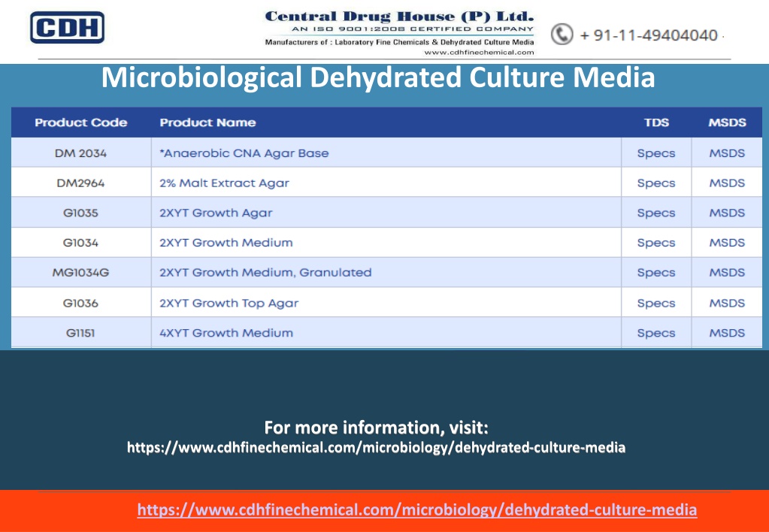Open the 2% Malt Extract Agar product
The width and height of the screenshot is (769, 532).
click(224, 183)
